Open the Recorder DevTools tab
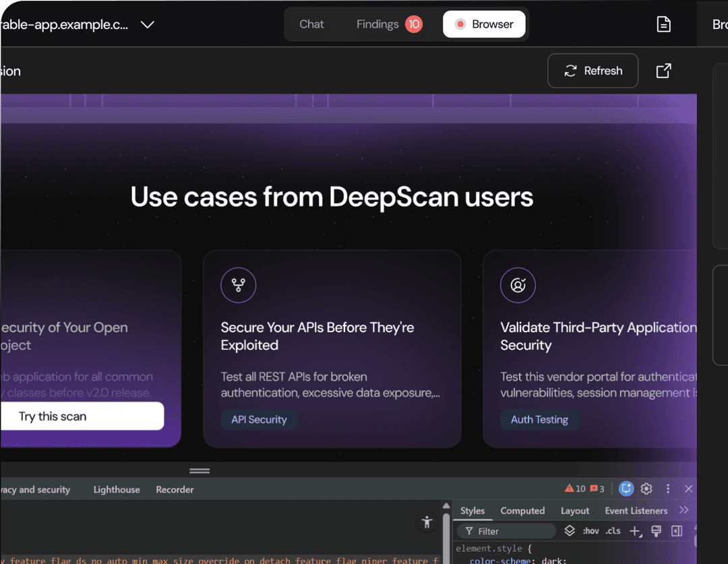Image resolution: width=728 pixels, height=564 pixels. (x=175, y=489)
